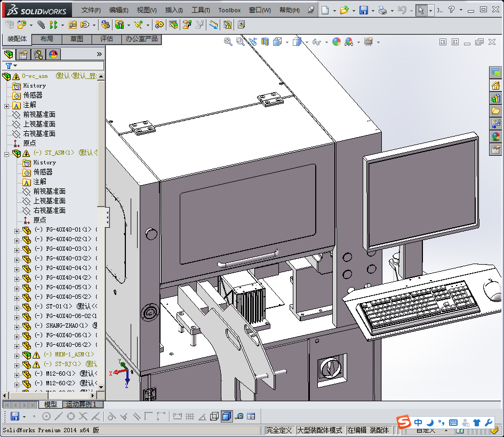This screenshot has width=504, height=437.
Task: Click the Edit Appearance color ball icon
Action: [337, 42]
